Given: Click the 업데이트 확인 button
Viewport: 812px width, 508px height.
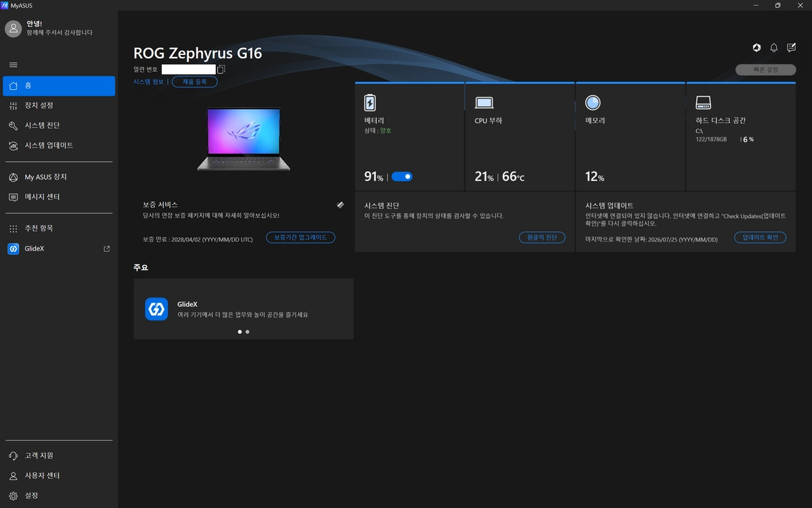Looking at the screenshot, I should pos(761,238).
